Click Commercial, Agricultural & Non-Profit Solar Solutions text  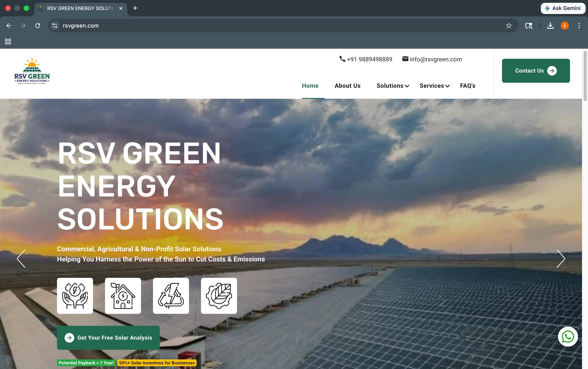(139, 249)
